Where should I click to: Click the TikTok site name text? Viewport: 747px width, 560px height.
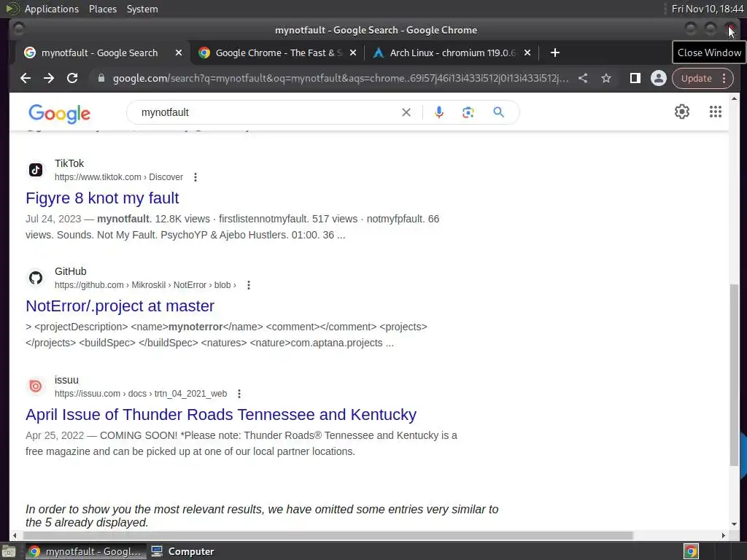point(69,163)
